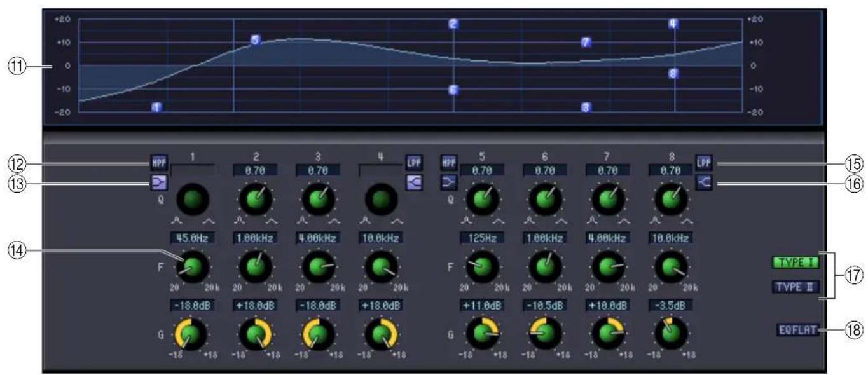Screen dimensions: 868x375
Task: Select the TYPE I EQ algorithm
Action: (795, 262)
